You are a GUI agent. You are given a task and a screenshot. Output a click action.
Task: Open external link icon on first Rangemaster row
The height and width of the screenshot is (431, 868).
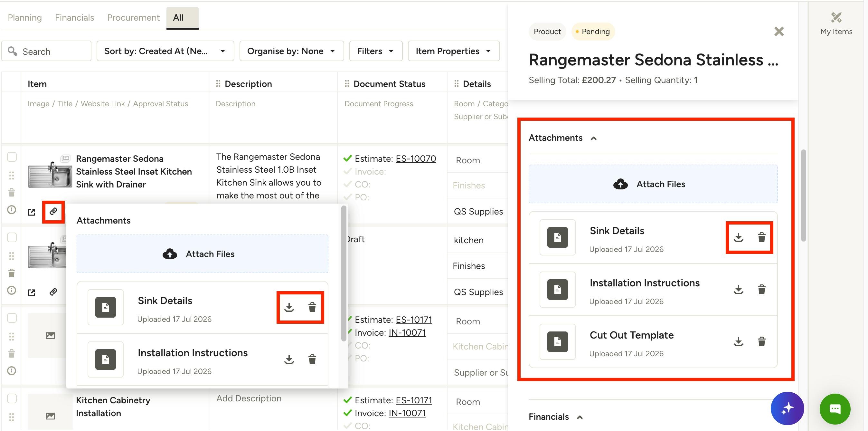coord(32,212)
